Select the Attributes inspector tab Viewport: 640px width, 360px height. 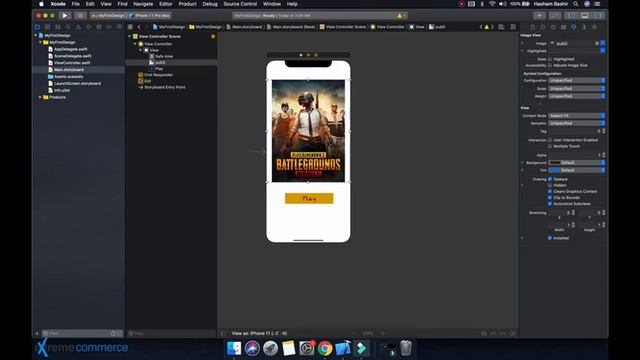[573, 27]
